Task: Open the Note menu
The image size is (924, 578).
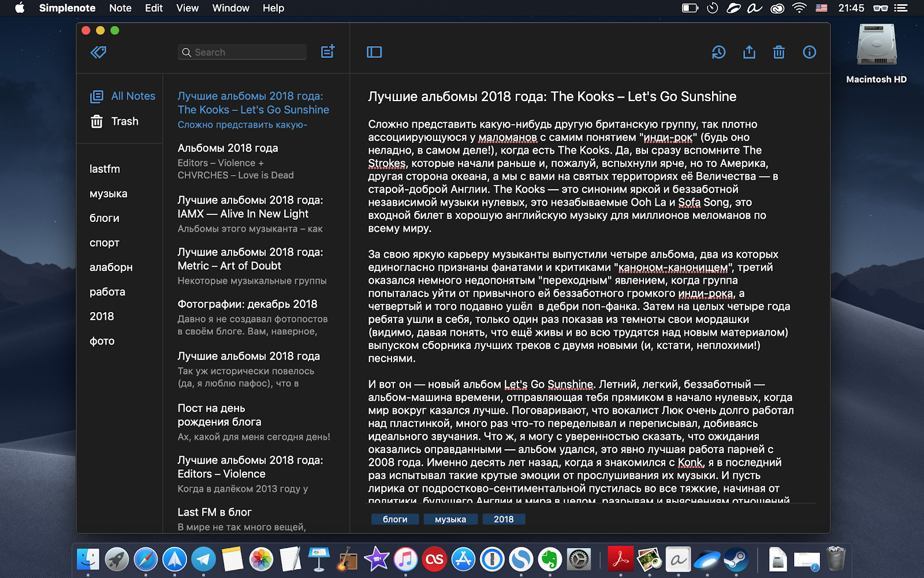Action: point(120,8)
